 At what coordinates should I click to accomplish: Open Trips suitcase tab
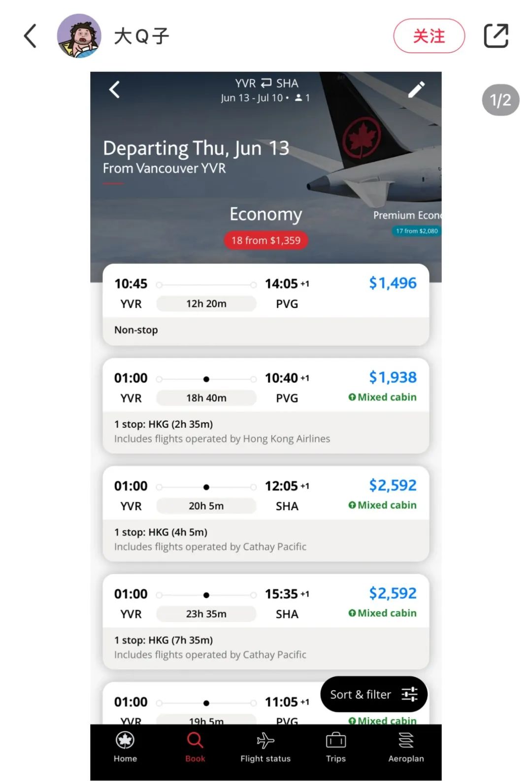336,747
